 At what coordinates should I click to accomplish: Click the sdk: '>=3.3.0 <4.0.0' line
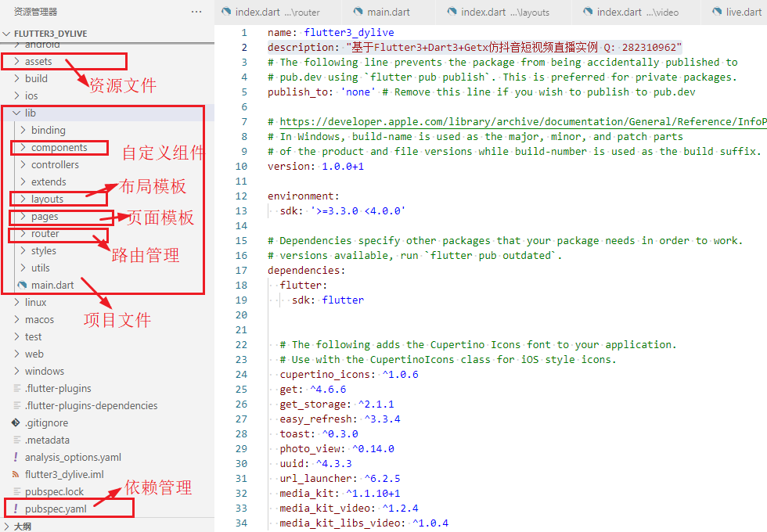[x=343, y=210]
